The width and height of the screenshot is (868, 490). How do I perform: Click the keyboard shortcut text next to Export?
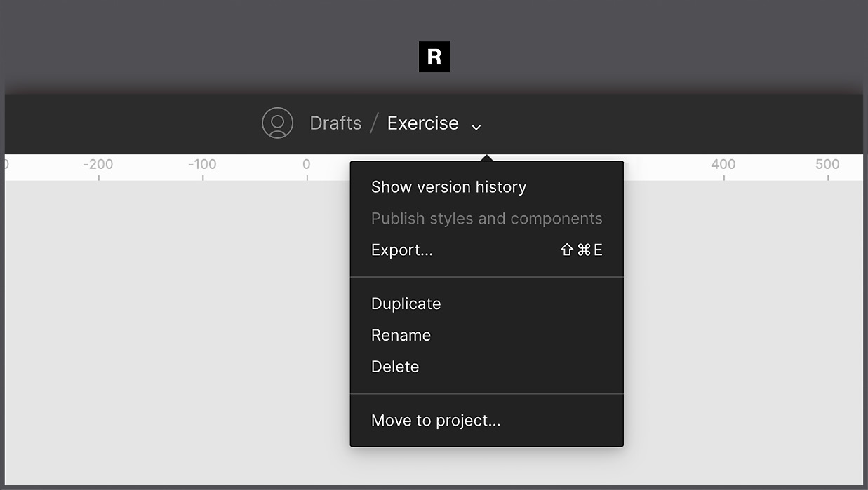(581, 250)
